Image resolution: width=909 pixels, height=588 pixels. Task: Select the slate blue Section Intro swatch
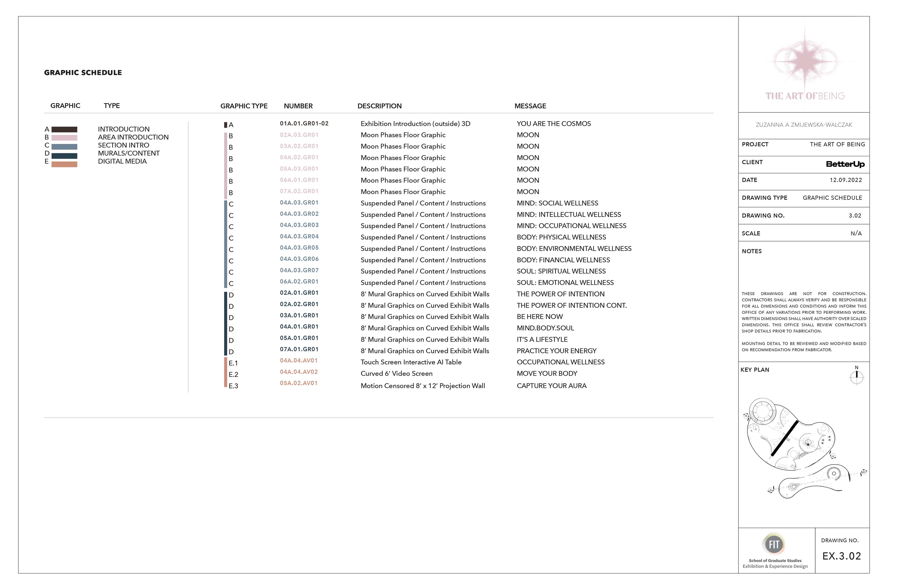click(64, 147)
